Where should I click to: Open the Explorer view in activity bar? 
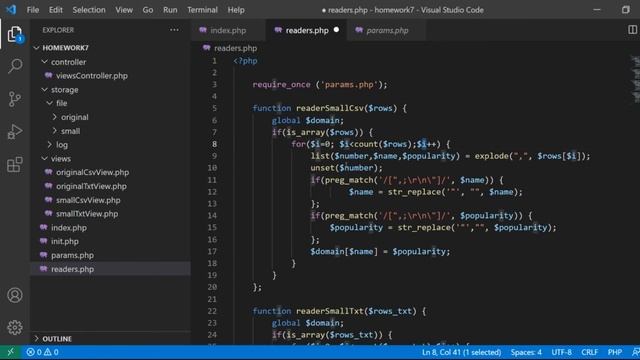coord(15,34)
